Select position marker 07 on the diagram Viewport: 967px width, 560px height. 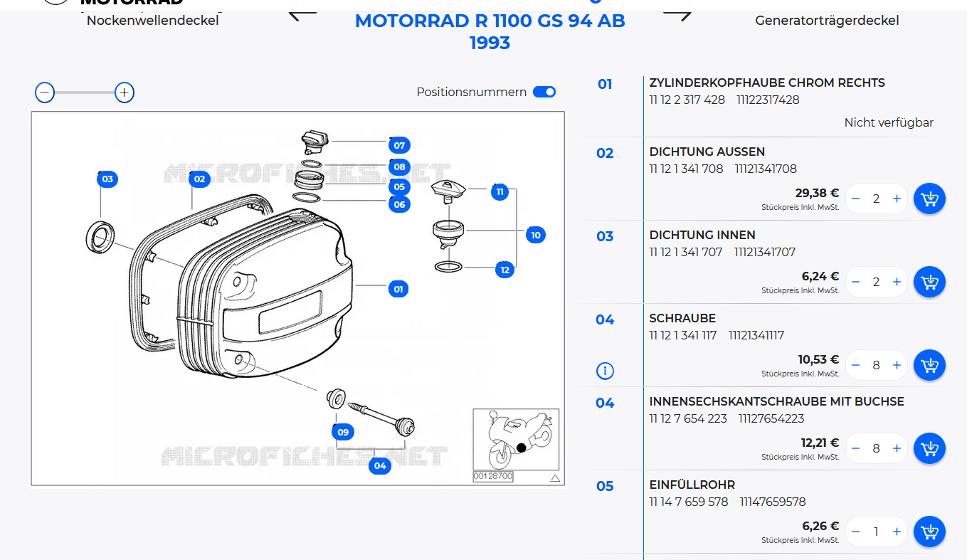pyautogui.click(x=399, y=145)
